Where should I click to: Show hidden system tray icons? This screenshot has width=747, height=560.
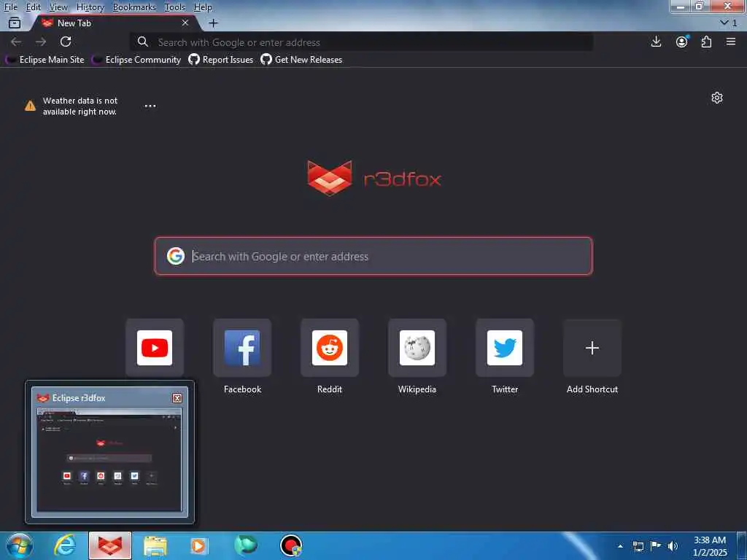click(x=620, y=546)
